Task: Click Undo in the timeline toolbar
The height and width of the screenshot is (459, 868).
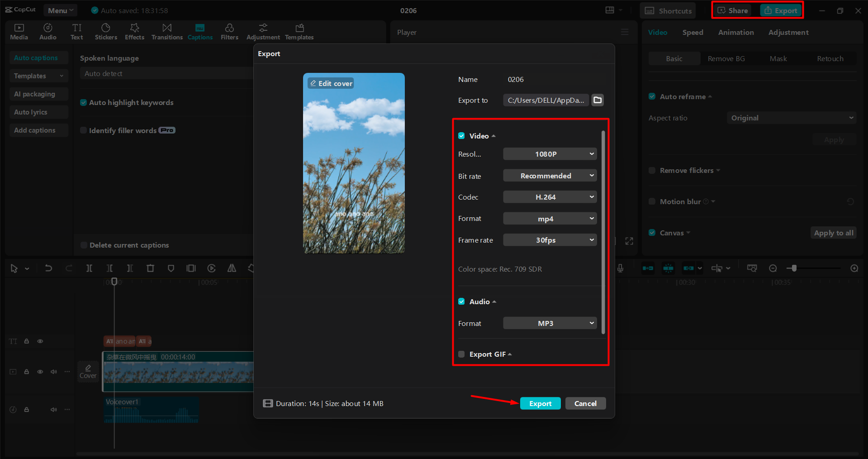Action: click(48, 268)
